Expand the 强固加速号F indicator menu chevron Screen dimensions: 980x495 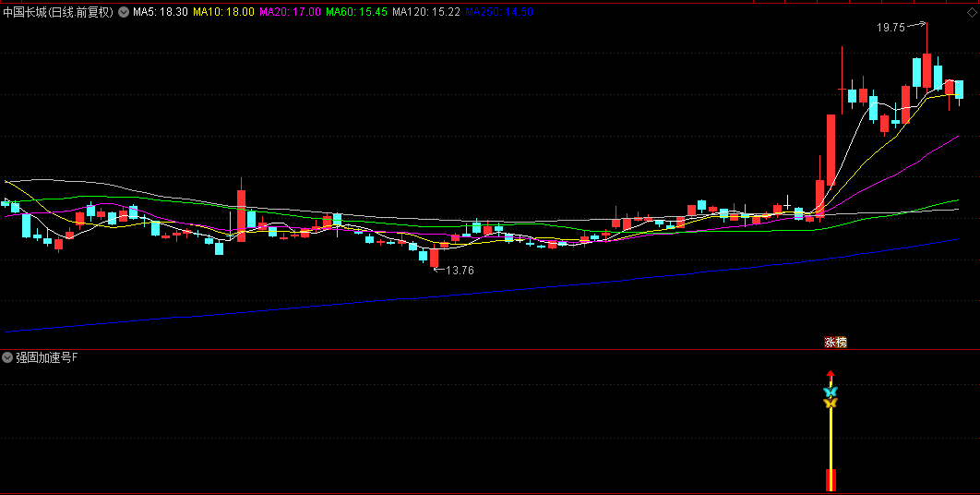(7, 358)
